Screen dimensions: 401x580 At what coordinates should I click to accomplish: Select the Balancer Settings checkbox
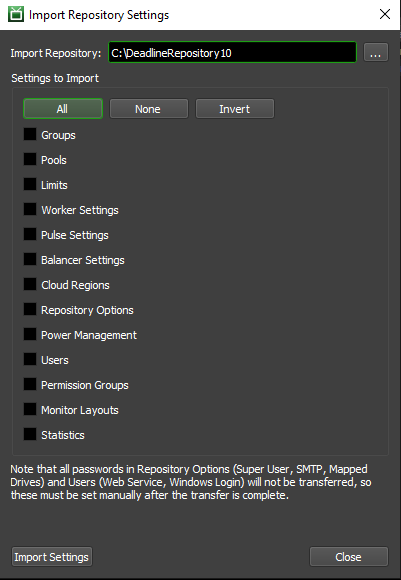[30, 259]
